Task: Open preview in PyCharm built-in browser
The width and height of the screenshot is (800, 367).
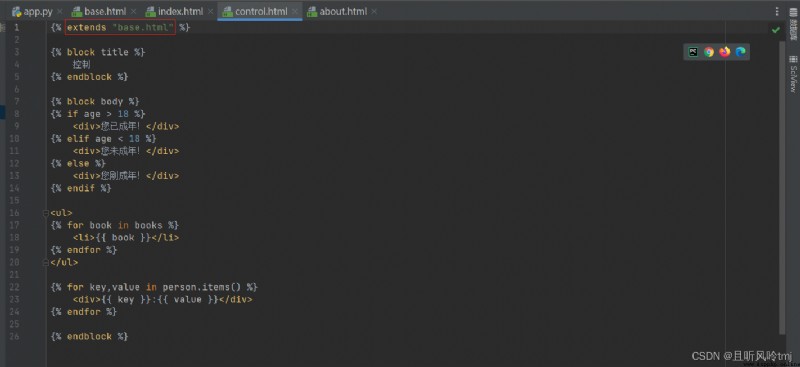Action: [x=693, y=52]
